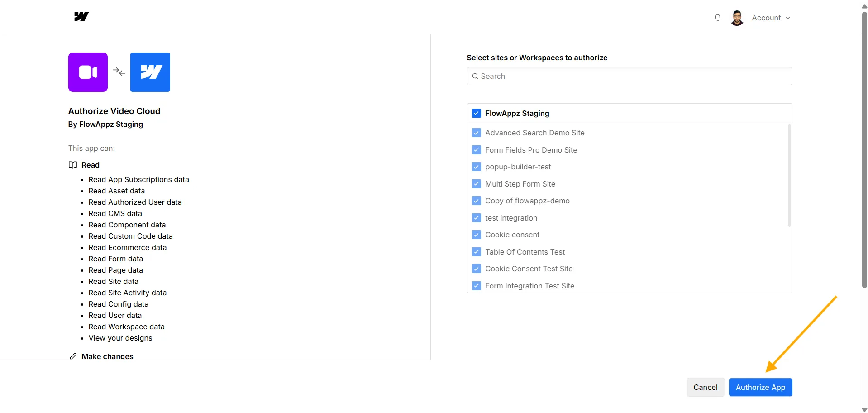
Task: Click the Webflow logo in header
Action: point(81,17)
